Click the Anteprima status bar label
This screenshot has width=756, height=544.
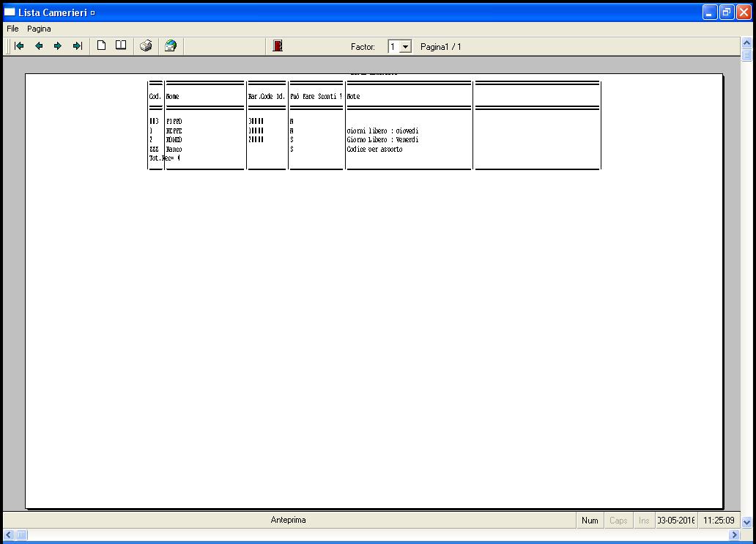(x=289, y=520)
